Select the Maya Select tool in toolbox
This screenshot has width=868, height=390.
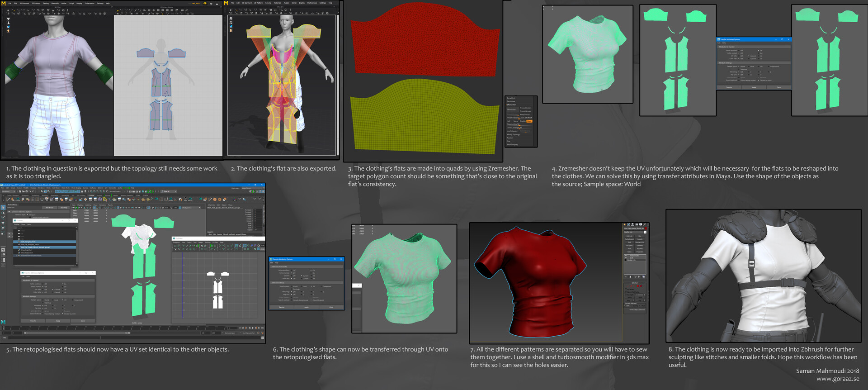(3, 208)
